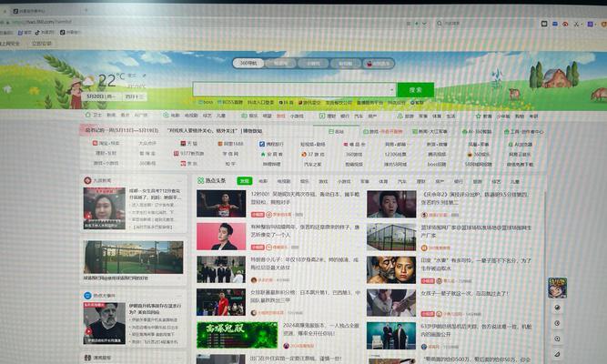Open the athlete in red jersey thumbnail
The width and height of the screenshot is (607, 364).
(221, 203)
